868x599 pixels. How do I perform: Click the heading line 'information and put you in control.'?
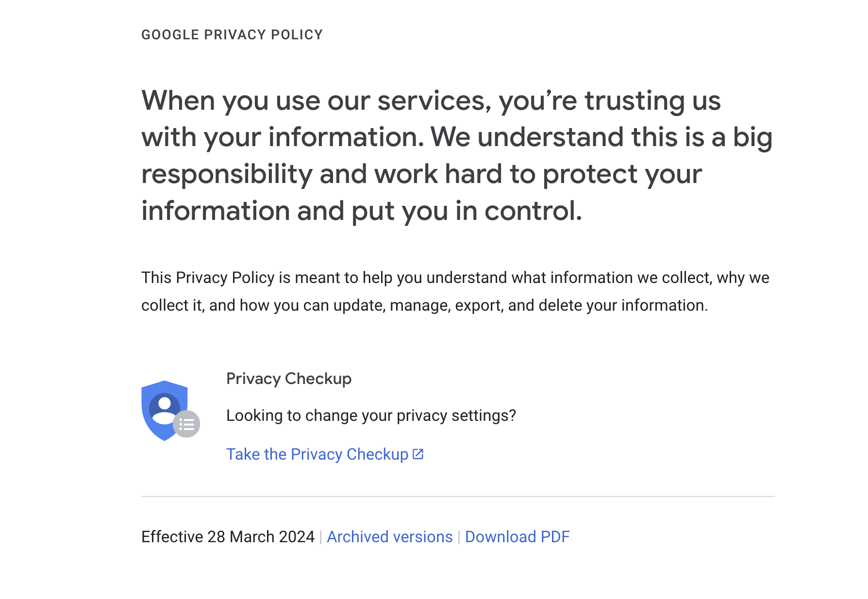(361, 211)
